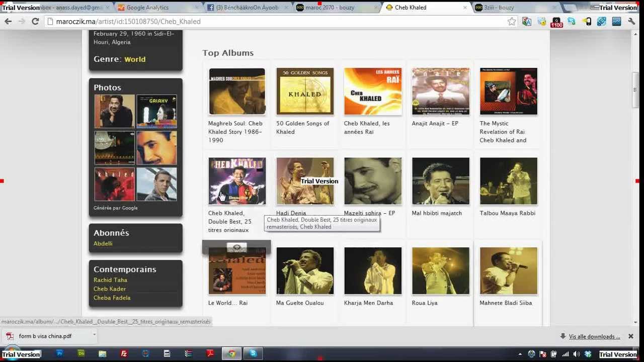Open the Double Best album cover

(237, 181)
